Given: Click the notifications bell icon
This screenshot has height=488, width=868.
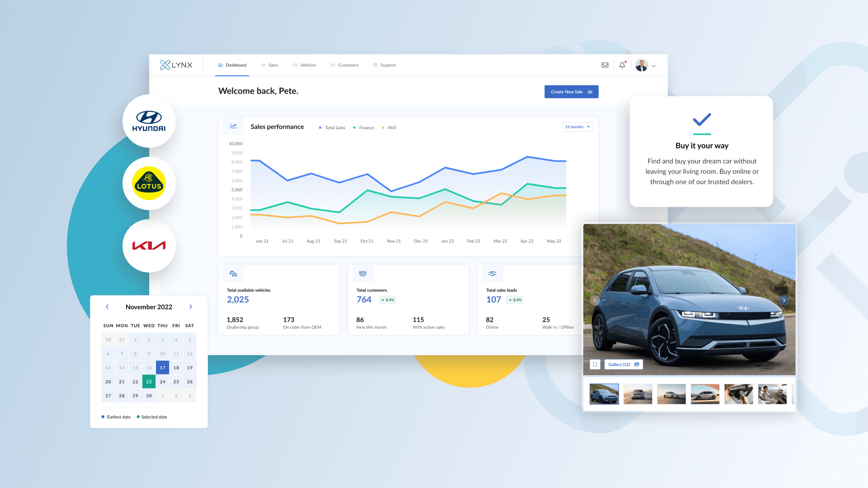Looking at the screenshot, I should 622,65.
